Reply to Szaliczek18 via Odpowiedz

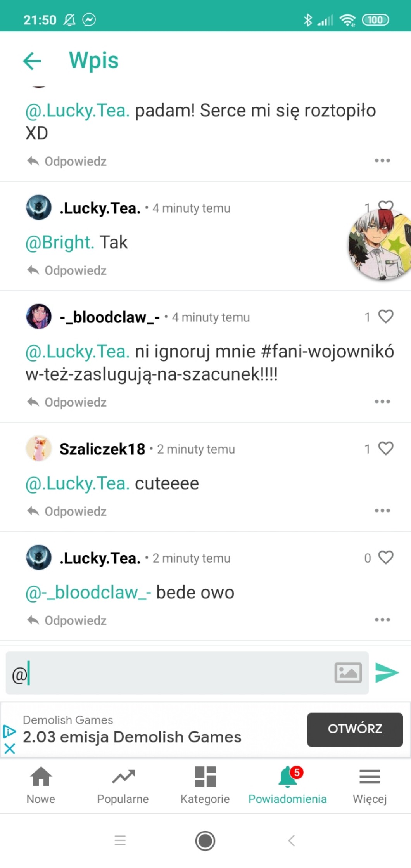(67, 511)
